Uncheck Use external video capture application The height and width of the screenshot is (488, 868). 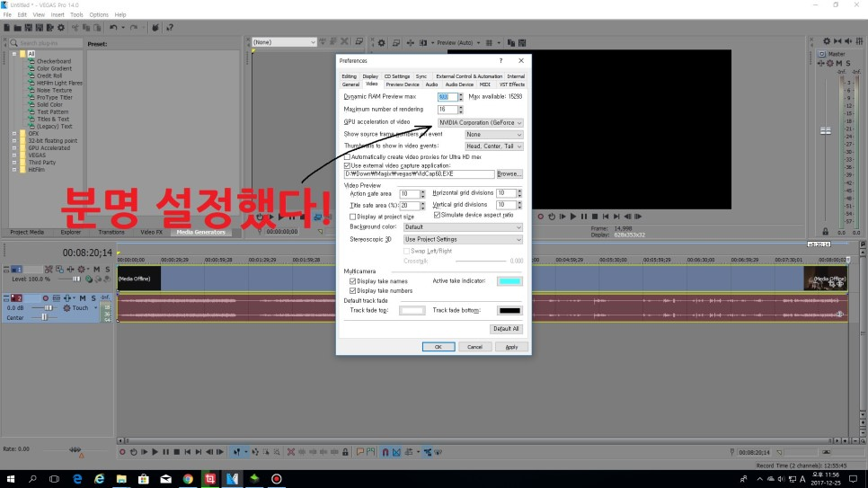point(347,165)
